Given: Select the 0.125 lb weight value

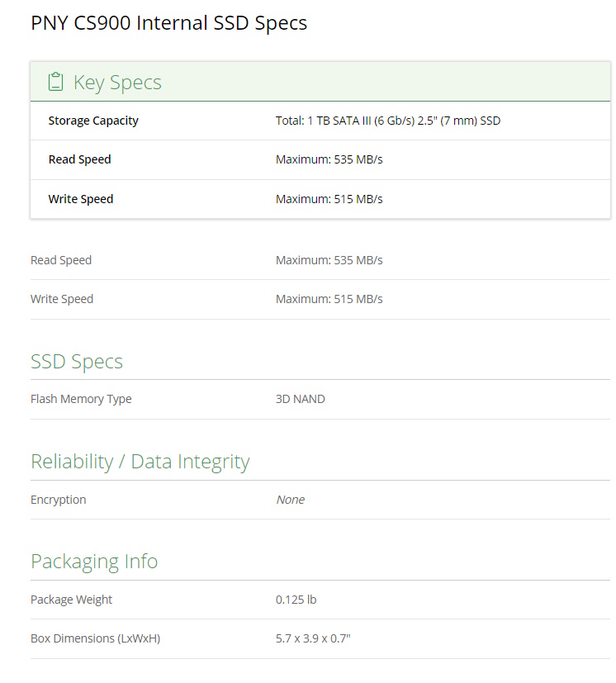Looking at the screenshot, I should point(296,600).
